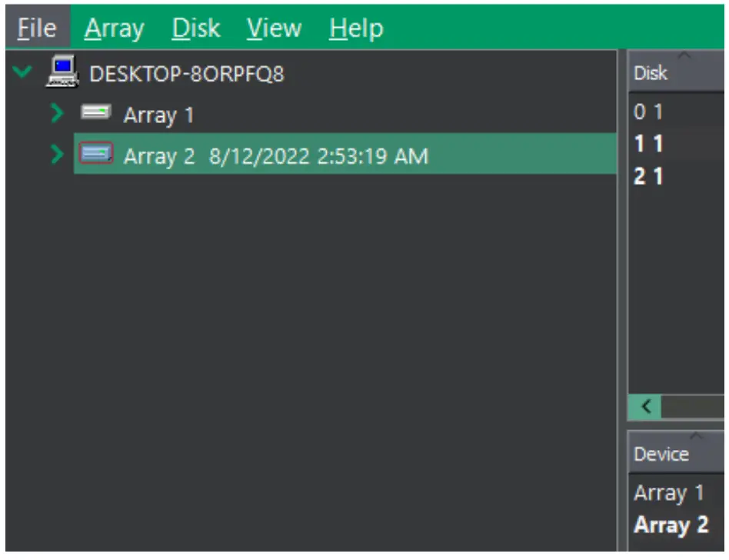Sort by the Device column header
729x560 pixels.
(x=661, y=455)
